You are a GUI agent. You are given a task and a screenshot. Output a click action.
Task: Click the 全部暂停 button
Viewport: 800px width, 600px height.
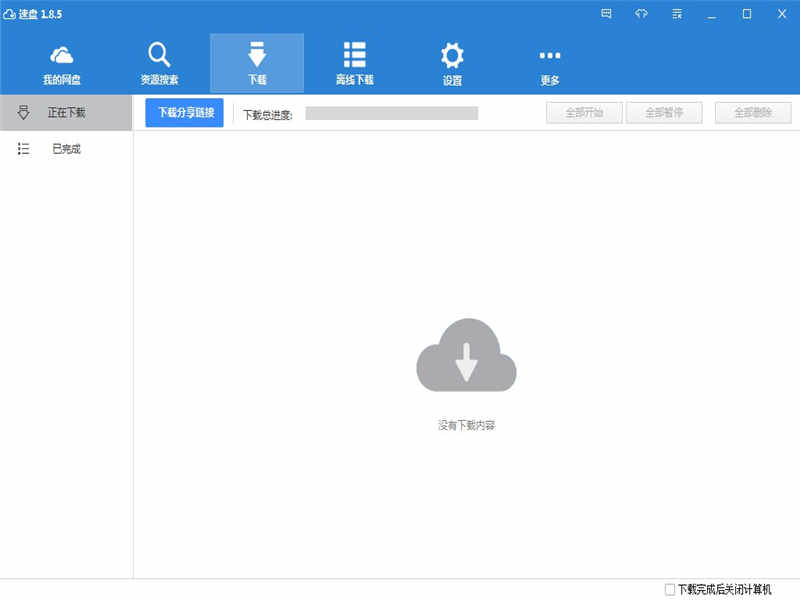point(664,113)
